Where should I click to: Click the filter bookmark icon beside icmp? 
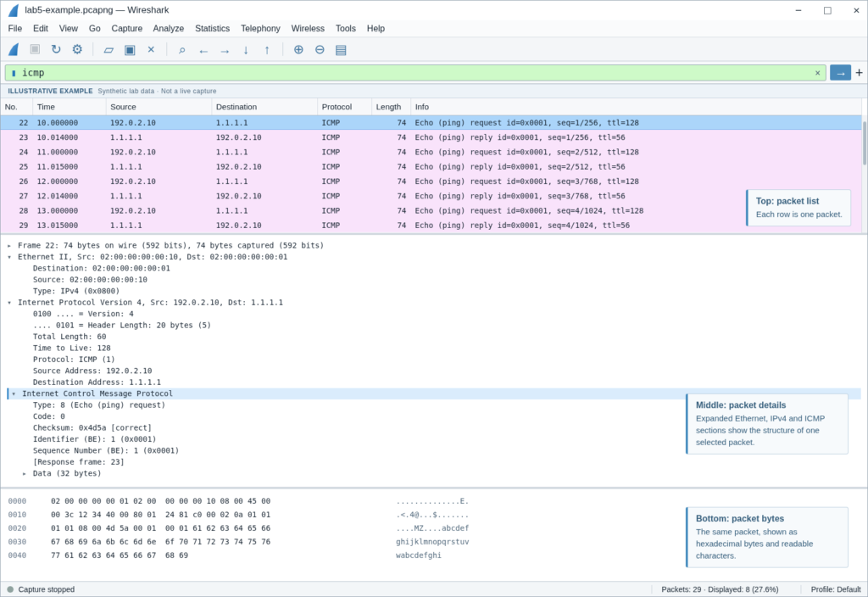[14, 73]
